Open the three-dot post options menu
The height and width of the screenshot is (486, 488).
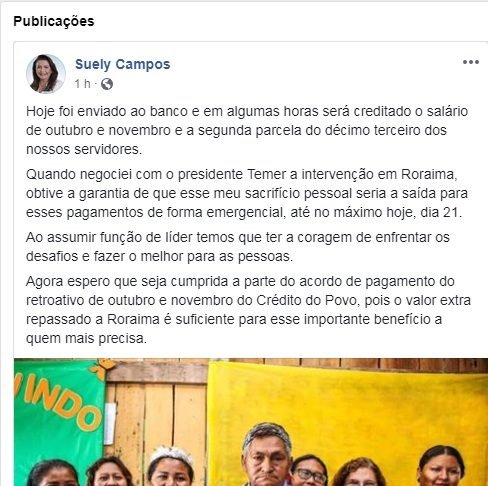pyautogui.click(x=471, y=62)
